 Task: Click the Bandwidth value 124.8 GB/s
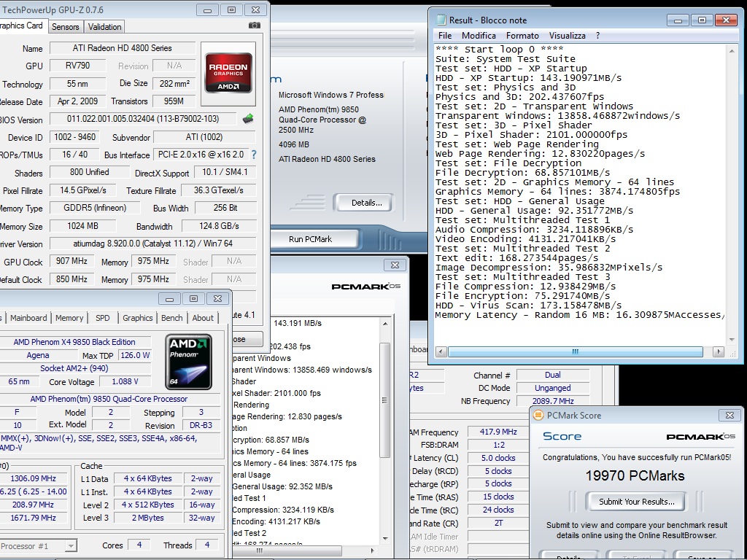click(x=219, y=226)
